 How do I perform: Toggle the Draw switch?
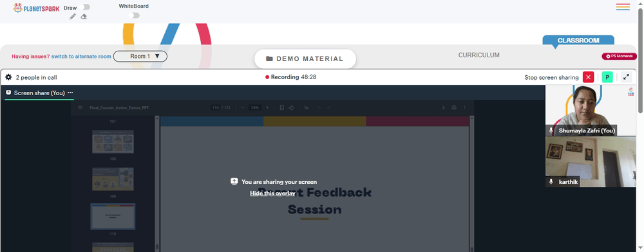click(86, 7)
